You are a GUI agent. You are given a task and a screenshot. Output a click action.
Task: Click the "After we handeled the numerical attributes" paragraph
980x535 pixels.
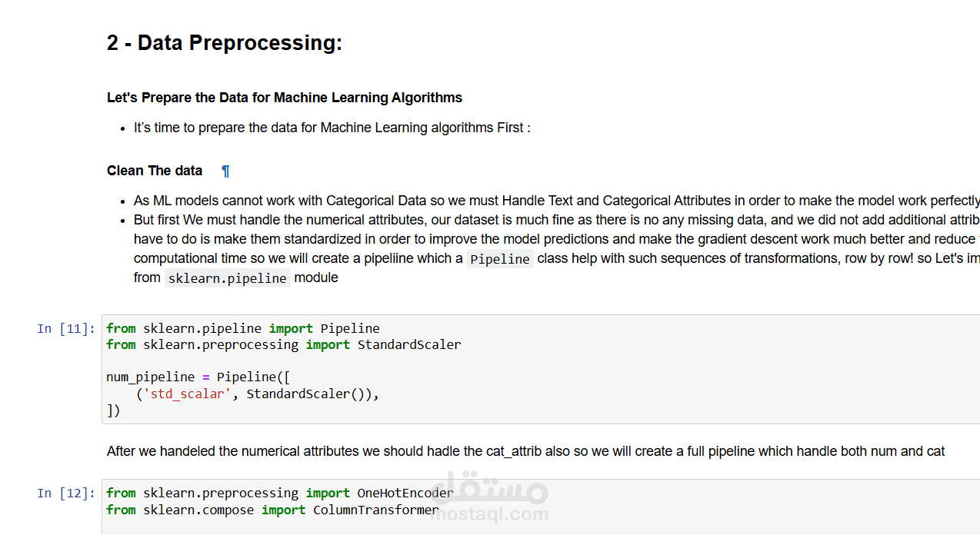525,451
